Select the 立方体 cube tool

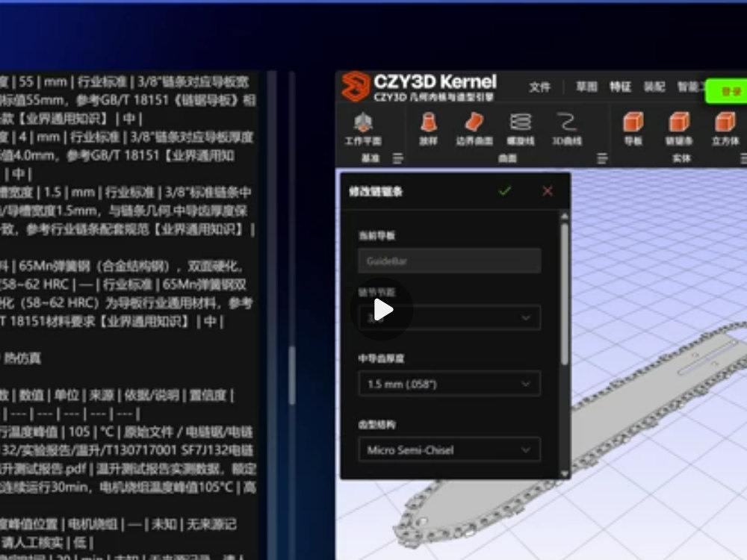pyautogui.click(x=725, y=129)
